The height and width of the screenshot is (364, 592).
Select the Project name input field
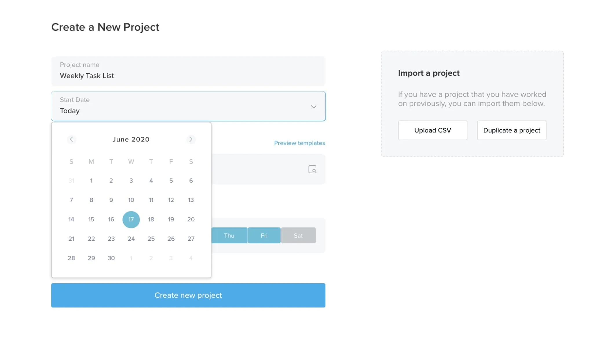coord(188,71)
